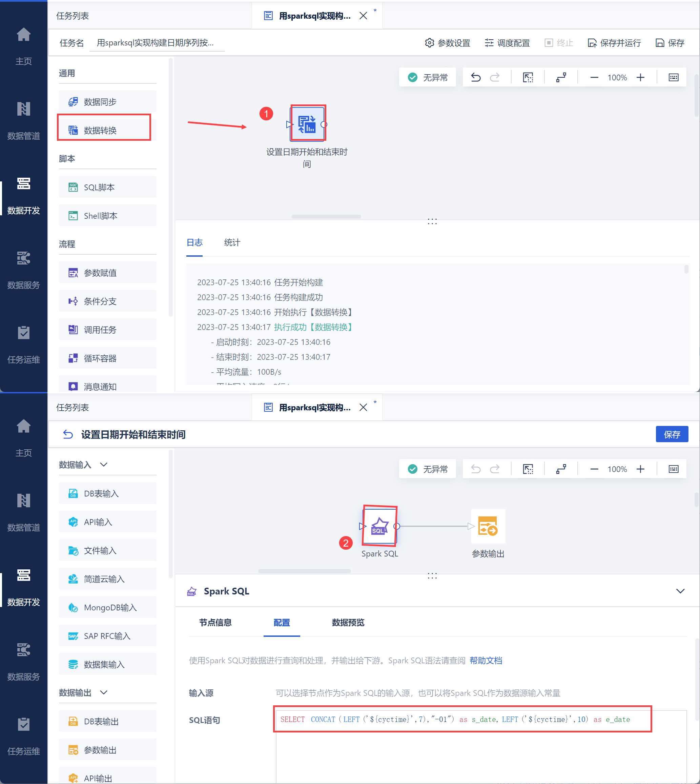Collapse the 数据输出 section
700x784 pixels.
tap(103, 692)
